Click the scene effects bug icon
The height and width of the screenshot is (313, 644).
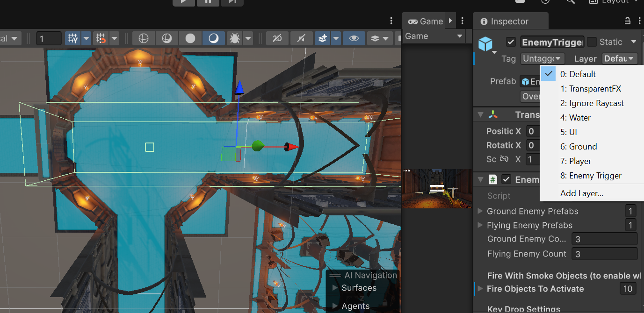[x=234, y=38]
